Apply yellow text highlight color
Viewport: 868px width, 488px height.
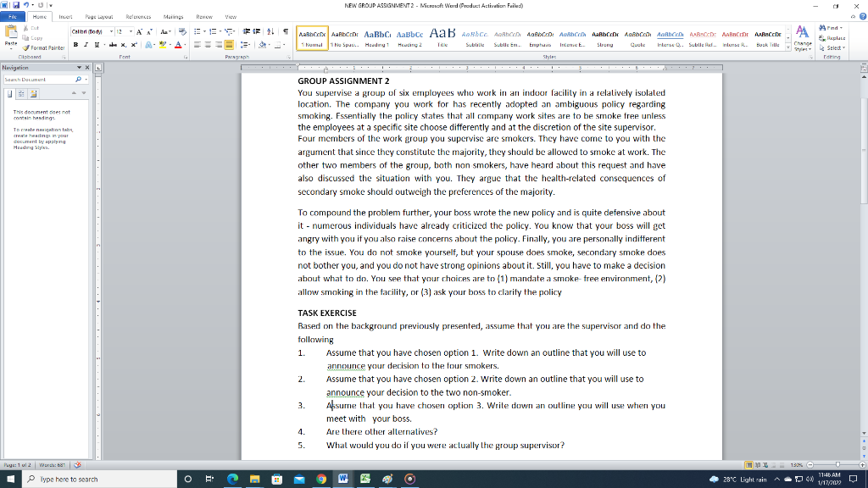click(x=162, y=45)
